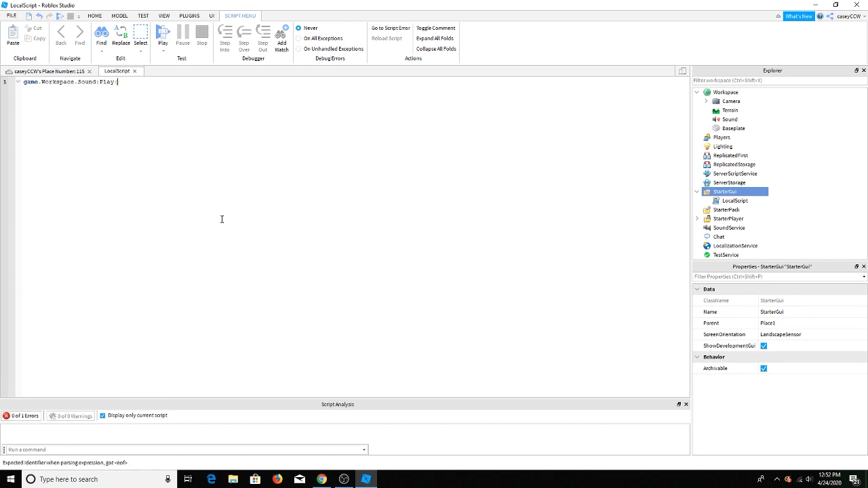Select Baseplate in the Explorer

tap(733, 128)
